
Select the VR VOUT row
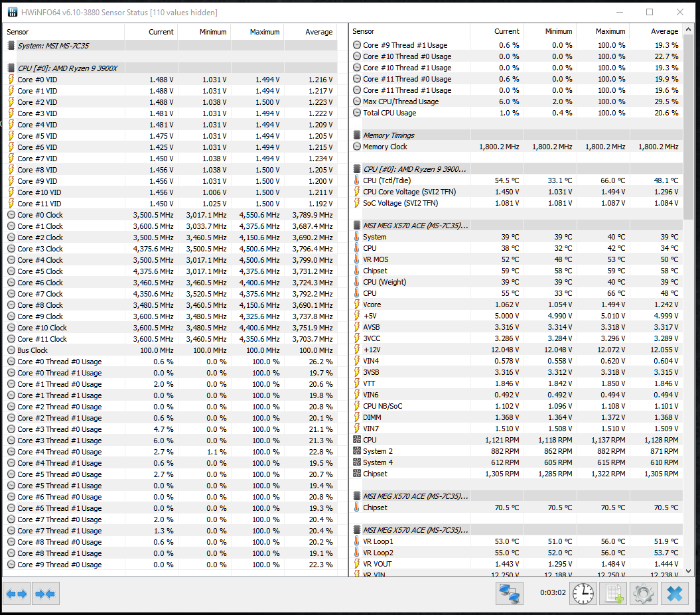coord(516,564)
